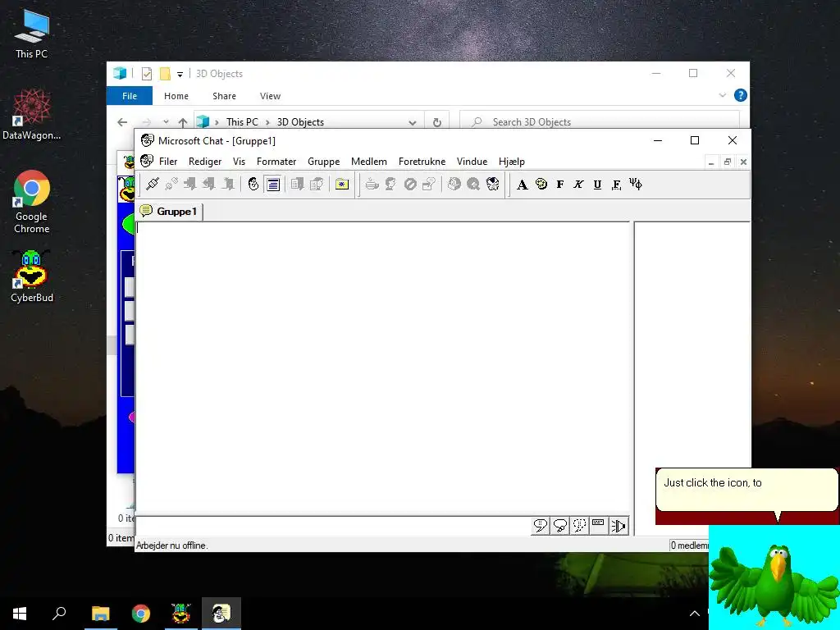Open the Windows Start button
The width and height of the screenshot is (840, 630).
click(20, 614)
